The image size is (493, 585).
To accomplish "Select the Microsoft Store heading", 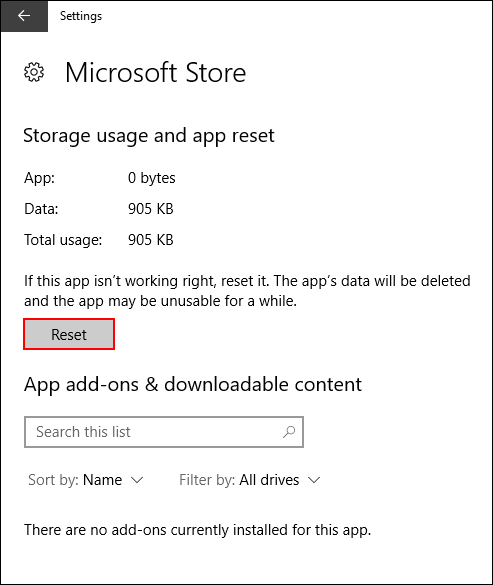I will pos(155,72).
